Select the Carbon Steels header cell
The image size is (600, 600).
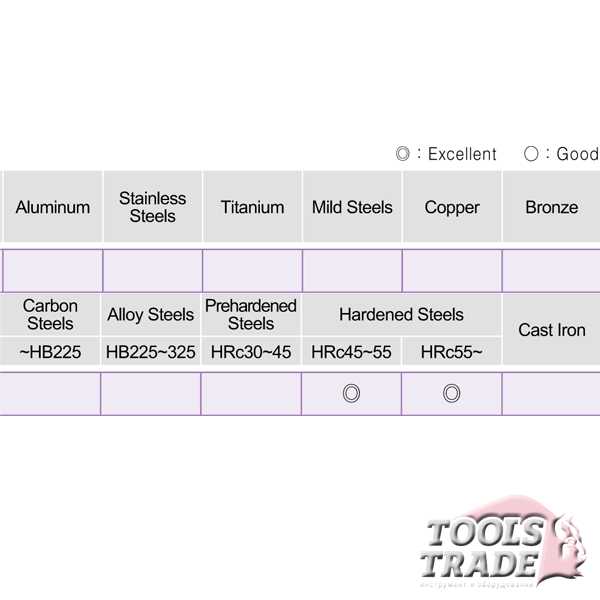point(50,315)
